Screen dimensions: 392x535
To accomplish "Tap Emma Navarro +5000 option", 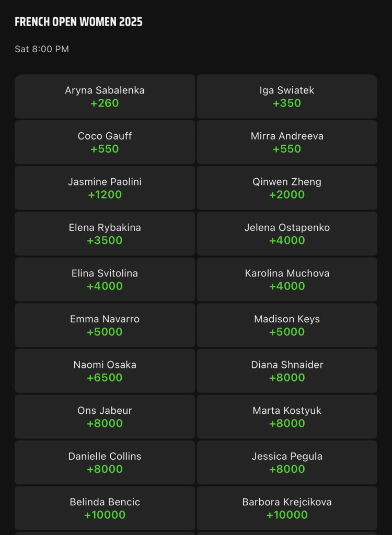I will point(105,325).
